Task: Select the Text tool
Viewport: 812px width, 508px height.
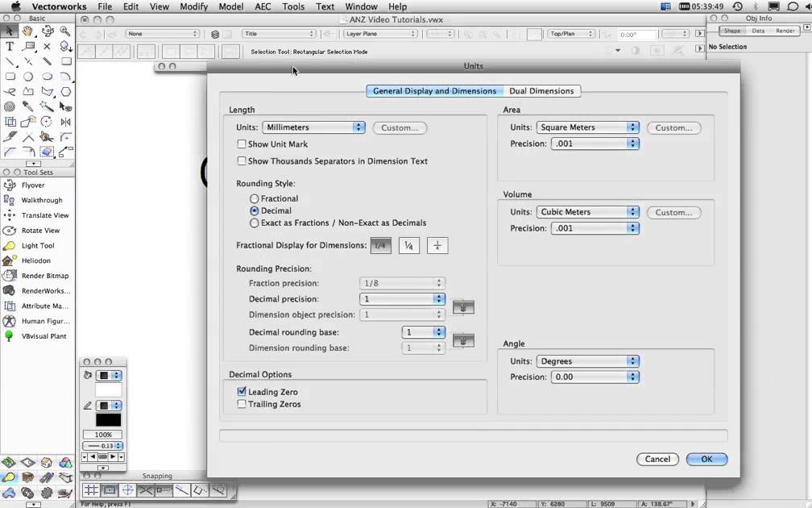Action: (x=10, y=46)
